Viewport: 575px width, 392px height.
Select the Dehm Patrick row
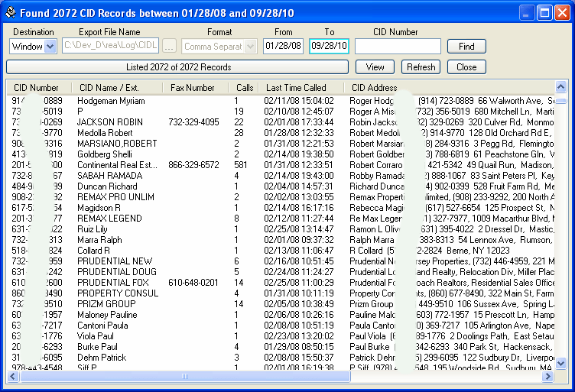click(281, 358)
